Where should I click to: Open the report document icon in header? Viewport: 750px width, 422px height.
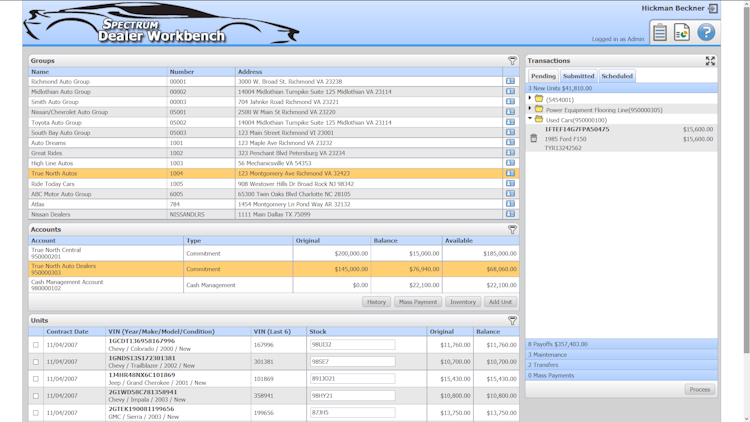tap(682, 33)
